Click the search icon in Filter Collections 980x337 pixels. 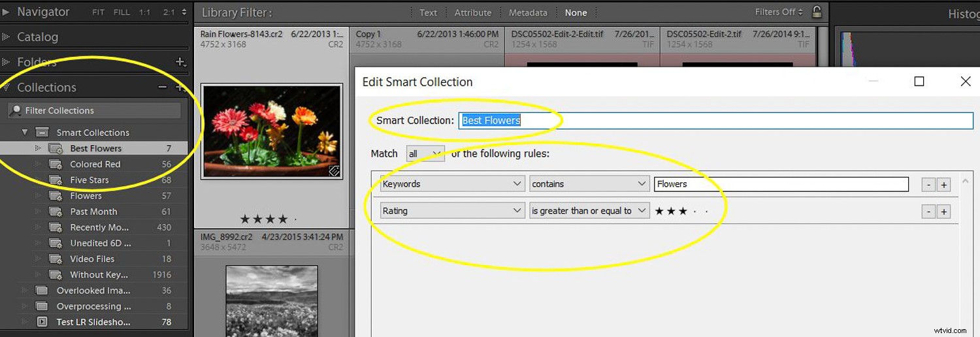coord(16,110)
